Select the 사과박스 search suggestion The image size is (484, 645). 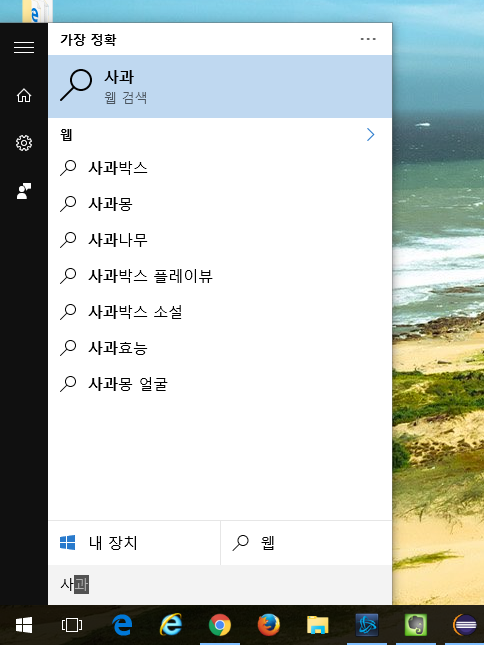coord(220,168)
